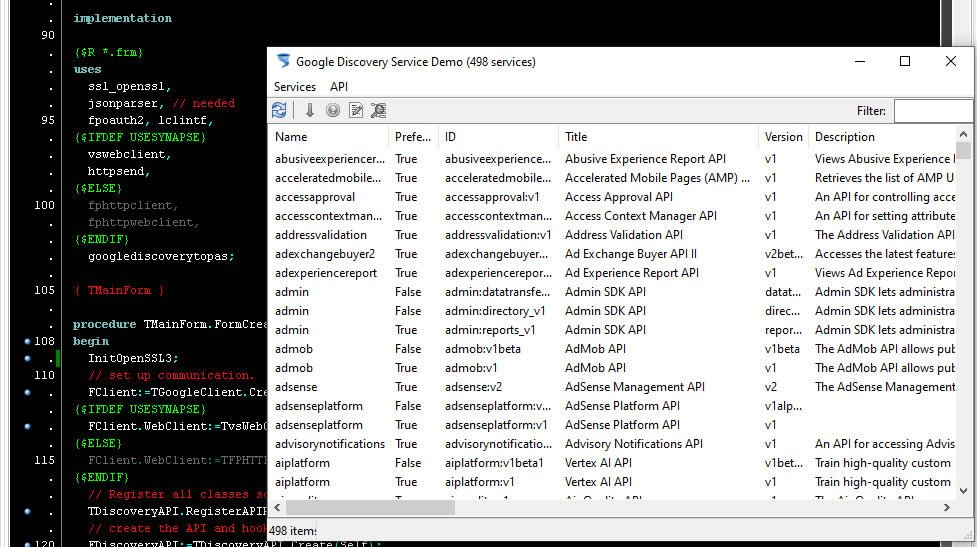Click the admob:v1 ID cell
This screenshot has width=977, height=547.
pyautogui.click(x=471, y=368)
